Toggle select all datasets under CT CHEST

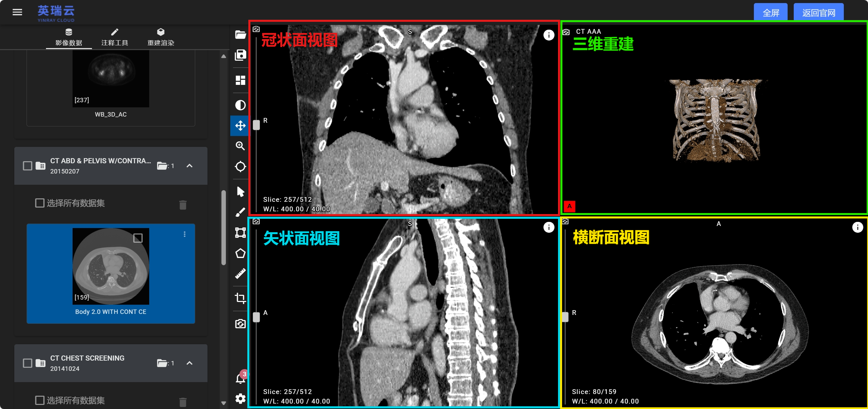40,400
